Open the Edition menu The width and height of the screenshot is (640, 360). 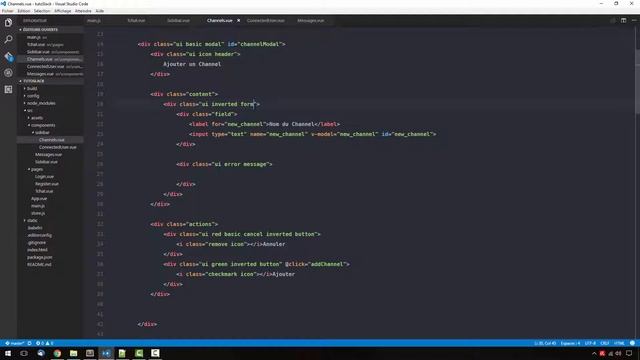point(24,11)
